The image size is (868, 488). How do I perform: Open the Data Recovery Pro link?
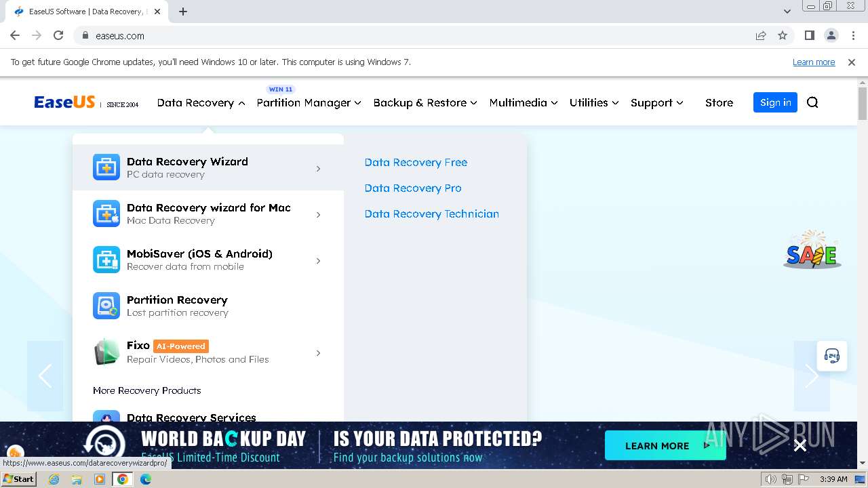pos(413,188)
